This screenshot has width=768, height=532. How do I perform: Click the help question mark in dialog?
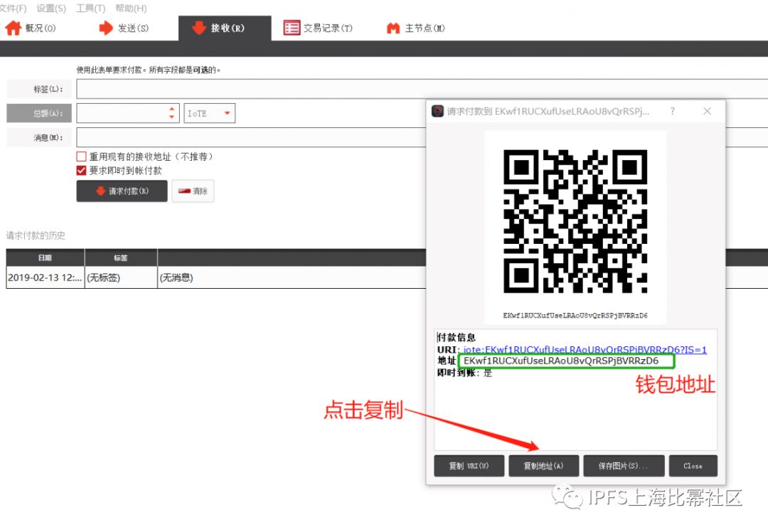(x=673, y=111)
